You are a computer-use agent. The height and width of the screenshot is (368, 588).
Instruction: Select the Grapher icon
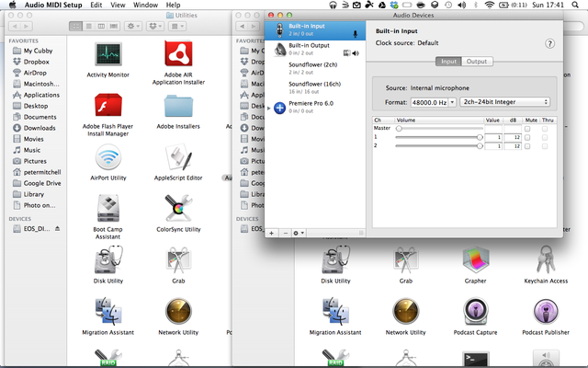(475, 259)
